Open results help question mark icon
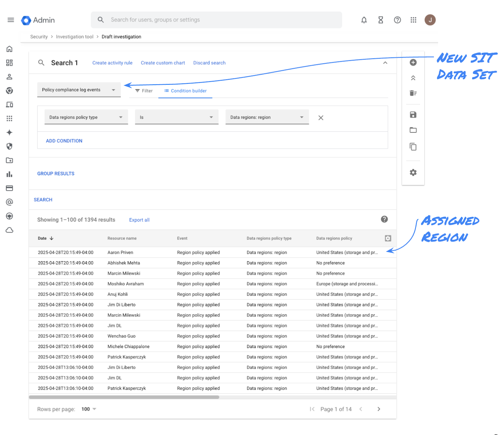The height and width of the screenshot is (435, 504). click(x=384, y=219)
